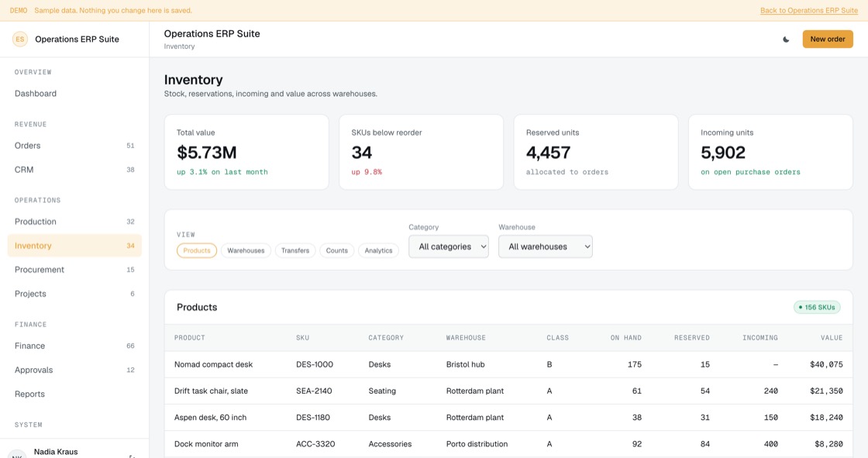
Task: Open the SKUs below reorder card
Action: [x=422, y=153]
